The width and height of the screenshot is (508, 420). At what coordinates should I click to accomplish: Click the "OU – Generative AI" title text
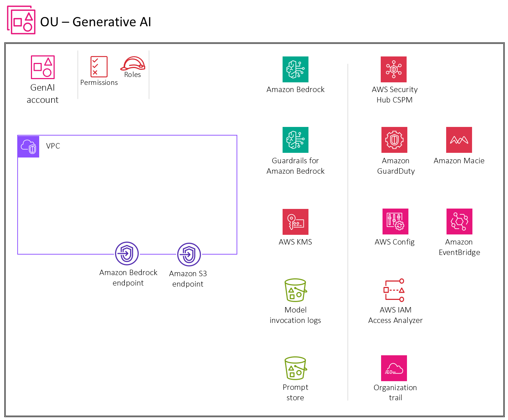click(x=96, y=22)
